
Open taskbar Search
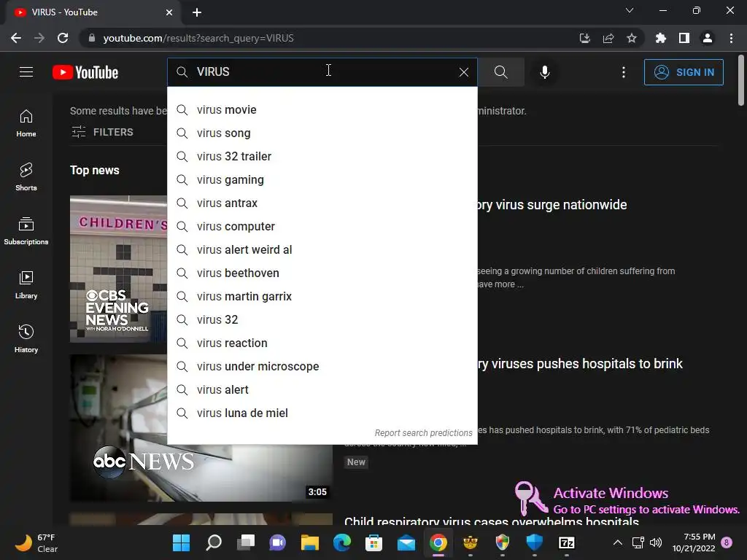(x=214, y=542)
